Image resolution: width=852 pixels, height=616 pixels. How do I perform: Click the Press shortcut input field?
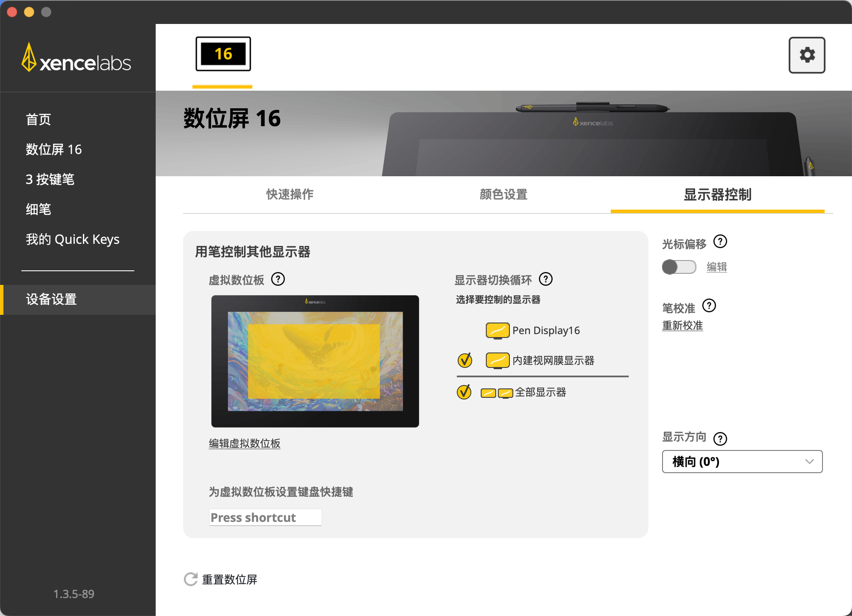[265, 517]
